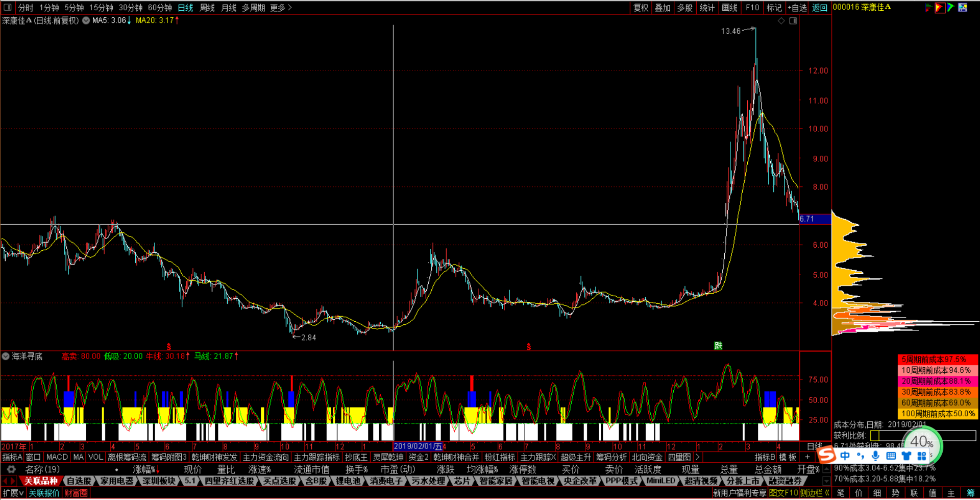Select the 筹码分析 indicator tab

coord(611,457)
